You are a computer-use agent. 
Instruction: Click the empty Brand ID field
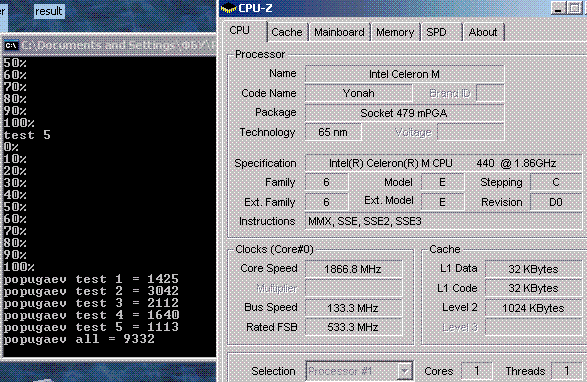(490, 93)
